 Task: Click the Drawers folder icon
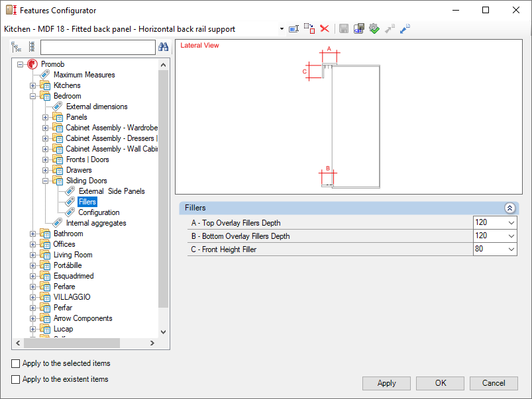click(58, 170)
